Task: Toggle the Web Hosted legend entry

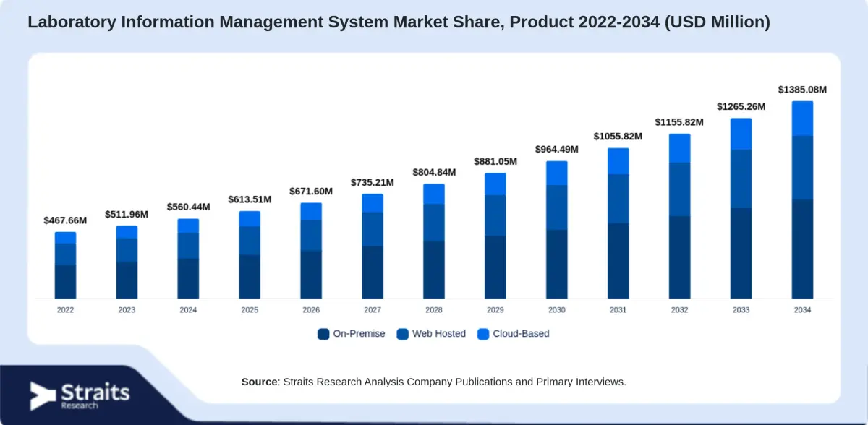Action: click(431, 334)
